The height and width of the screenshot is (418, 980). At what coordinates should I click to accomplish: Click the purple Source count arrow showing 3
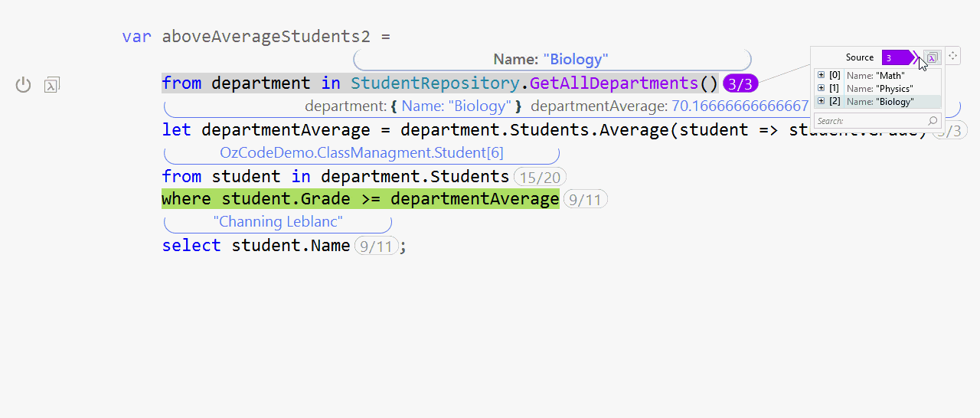897,57
